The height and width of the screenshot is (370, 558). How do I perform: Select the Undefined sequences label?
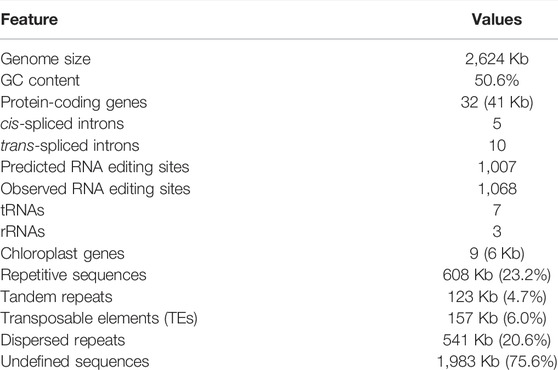[75, 361]
